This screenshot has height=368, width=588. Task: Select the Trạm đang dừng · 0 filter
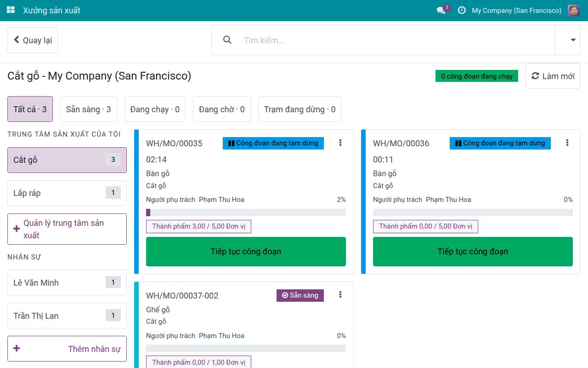(300, 109)
